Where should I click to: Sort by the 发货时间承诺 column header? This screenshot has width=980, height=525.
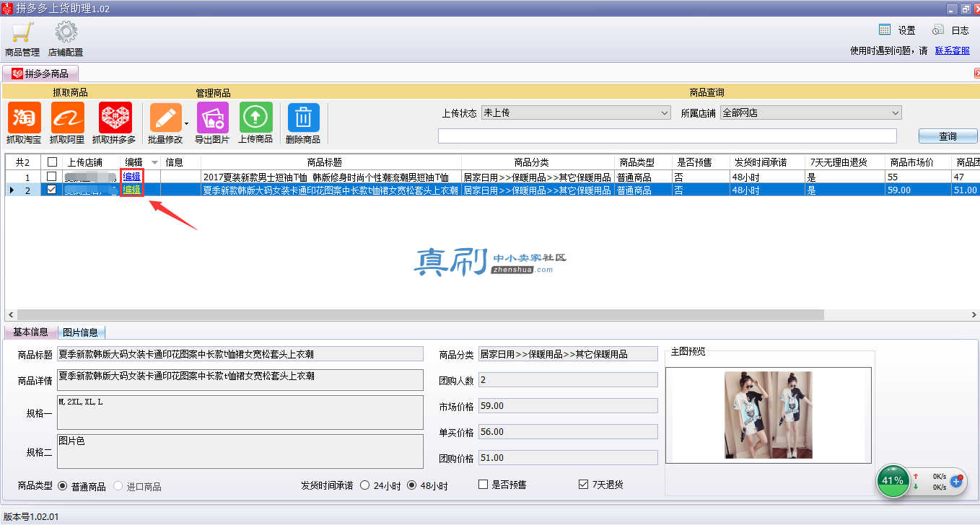[766, 162]
